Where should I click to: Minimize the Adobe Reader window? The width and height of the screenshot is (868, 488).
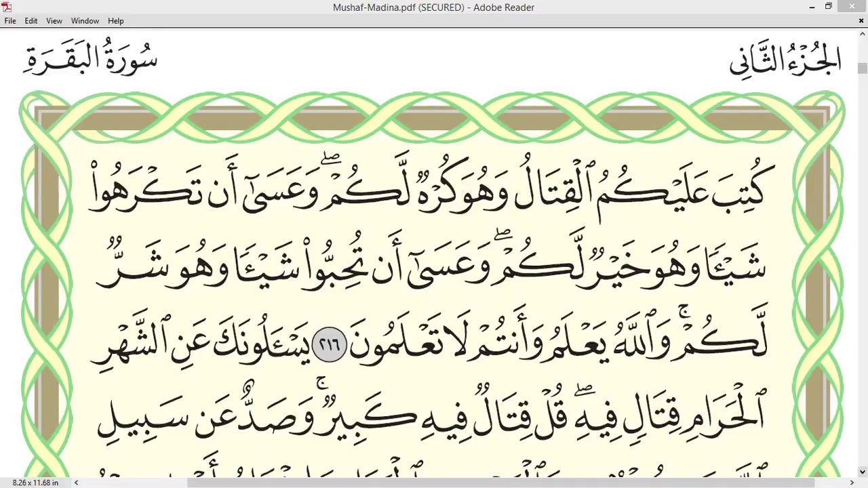tap(812, 7)
